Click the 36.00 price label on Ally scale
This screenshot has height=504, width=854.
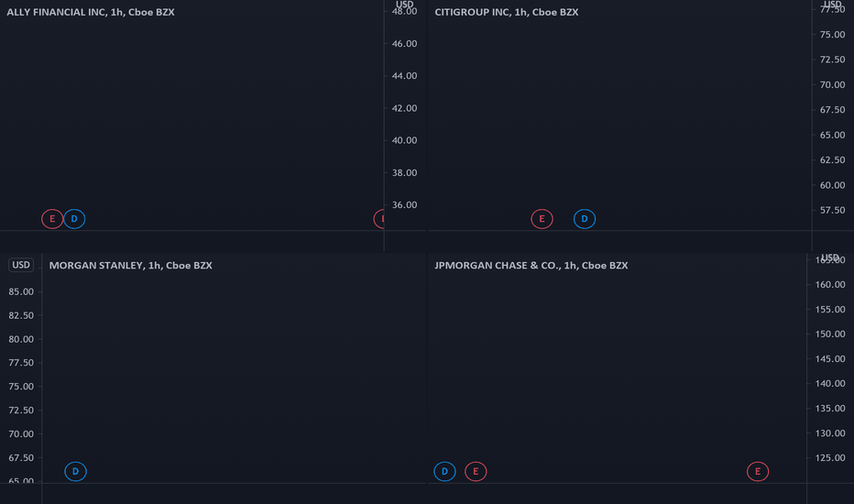point(405,205)
